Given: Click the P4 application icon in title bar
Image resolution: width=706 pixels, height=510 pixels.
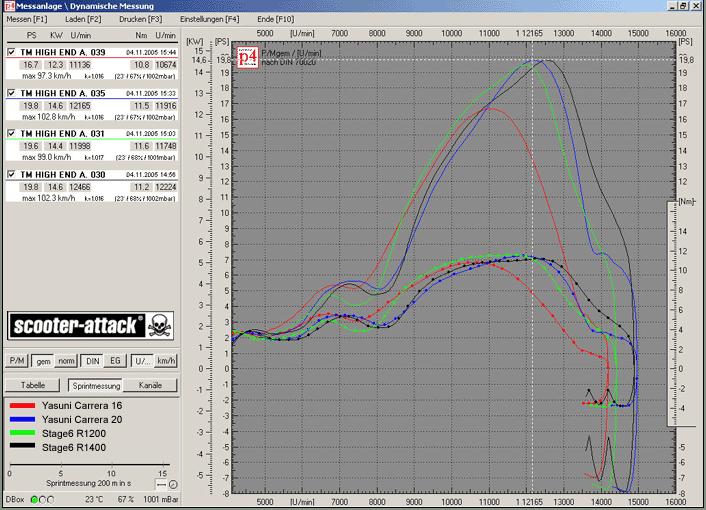Looking at the screenshot, I should click(x=8, y=6).
